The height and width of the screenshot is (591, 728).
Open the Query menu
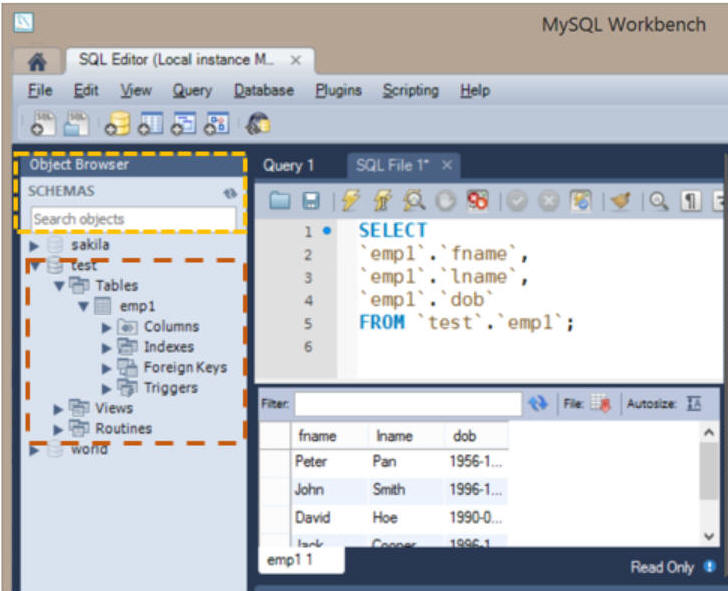click(x=192, y=90)
